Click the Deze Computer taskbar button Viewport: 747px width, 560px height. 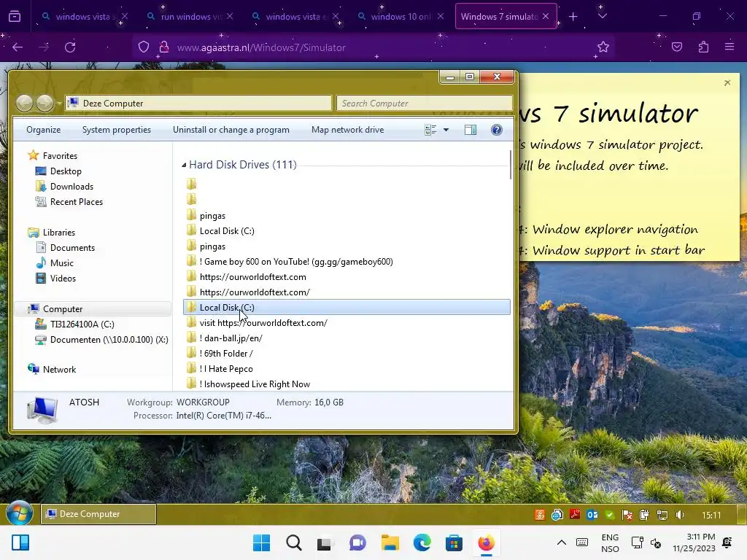click(x=98, y=514)
